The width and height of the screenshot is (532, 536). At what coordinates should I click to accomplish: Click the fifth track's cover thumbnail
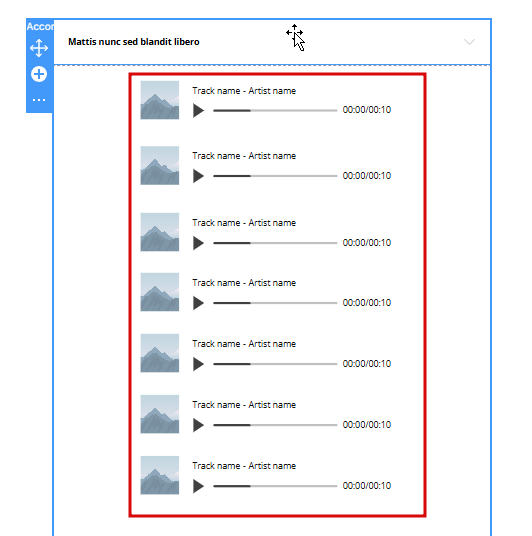click(160, 353)
